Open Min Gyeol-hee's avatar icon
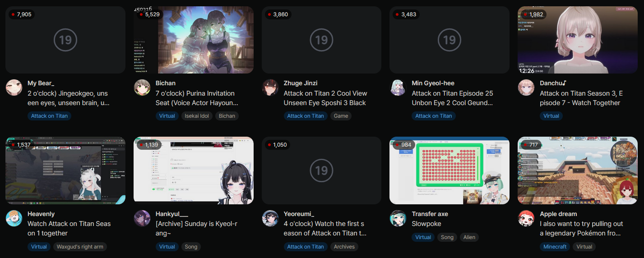644x258 pixels. click(x=398, y=88)
